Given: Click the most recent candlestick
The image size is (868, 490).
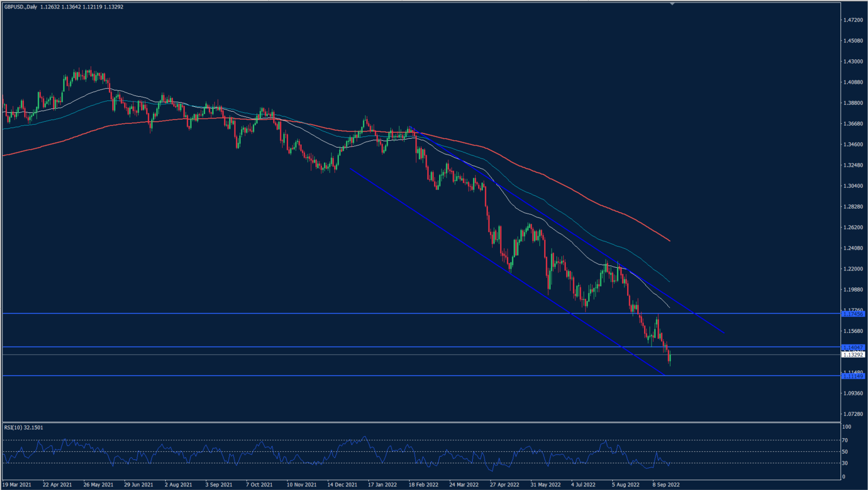Looking at the screenshot, I should [x=670, y=357].
